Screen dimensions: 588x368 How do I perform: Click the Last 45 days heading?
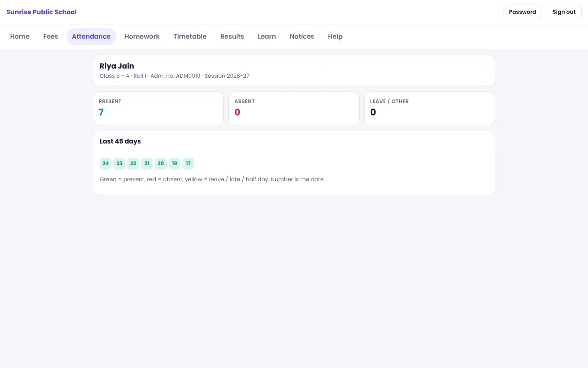120,141
